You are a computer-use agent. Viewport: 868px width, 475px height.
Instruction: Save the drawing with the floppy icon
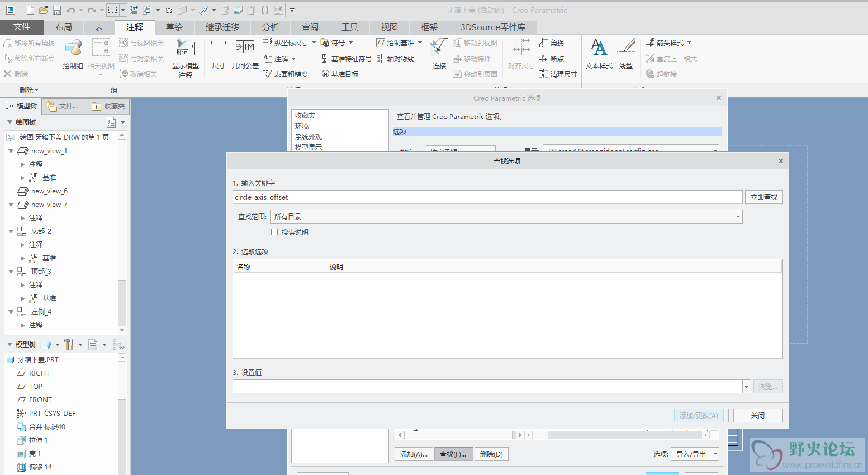(57, 10)
